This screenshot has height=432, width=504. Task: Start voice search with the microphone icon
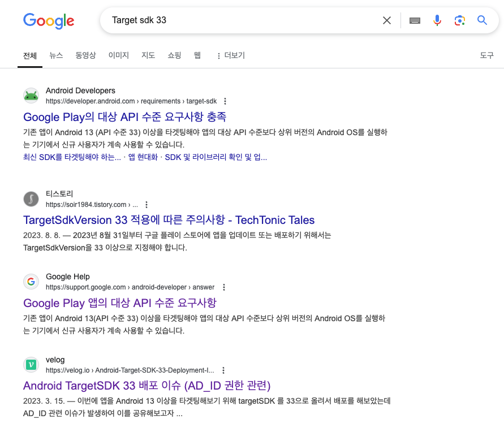pyautogui.click(x=437, y=20)
